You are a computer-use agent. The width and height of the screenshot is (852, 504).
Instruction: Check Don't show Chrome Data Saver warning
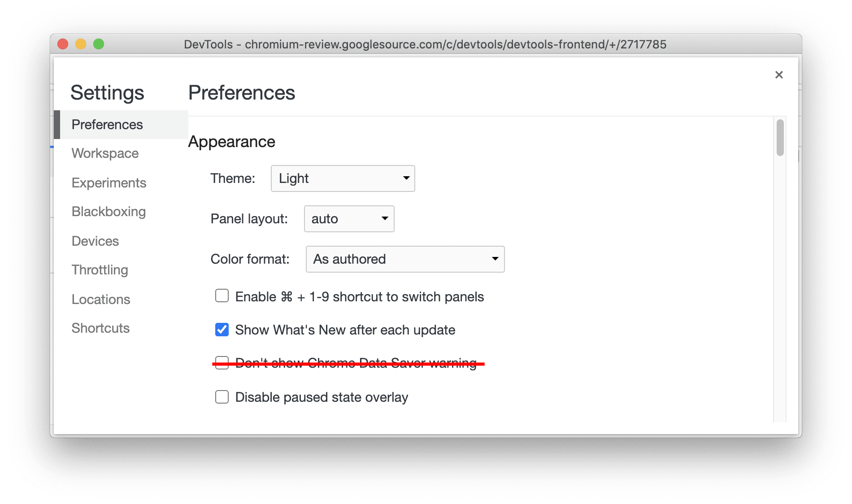222,363
